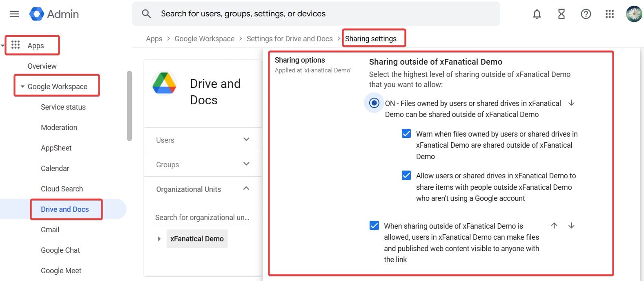Open notifications bell
Image resolution: width=644 pixels, height=281 pixels.
[537, 14]
